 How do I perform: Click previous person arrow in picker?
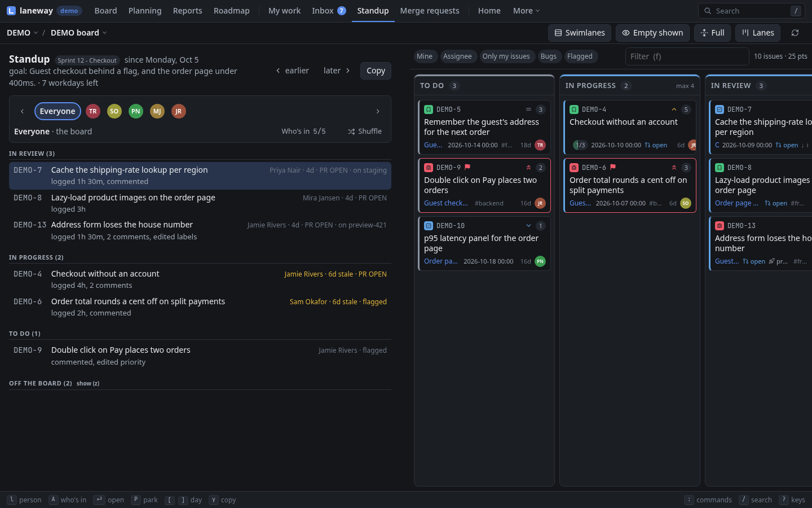(22, 111)
